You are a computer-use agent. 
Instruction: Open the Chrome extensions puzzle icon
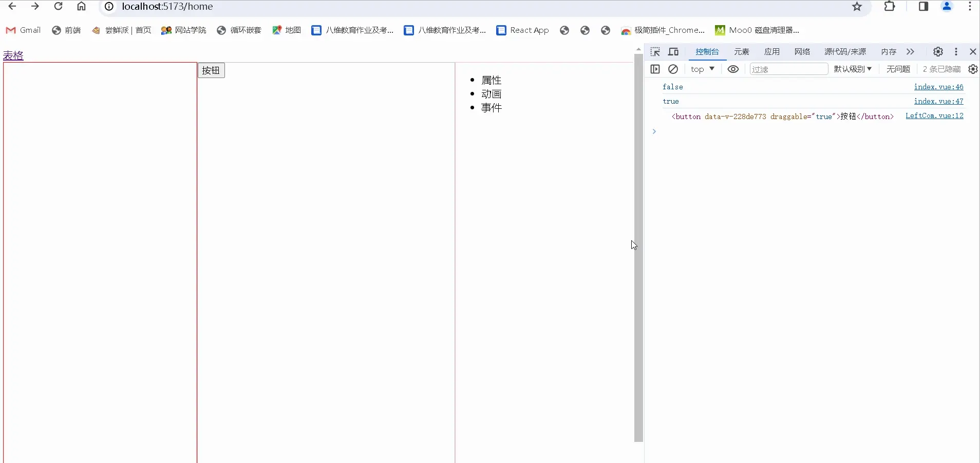[x=890, y=7]
